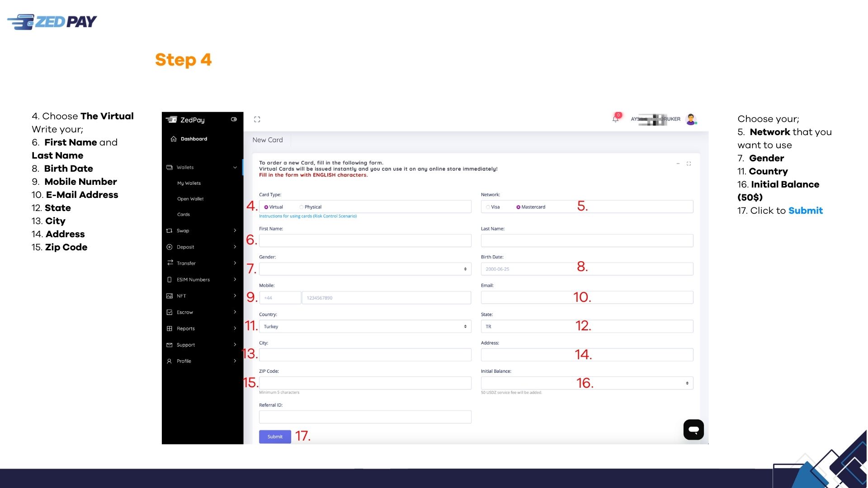This screenshot has height=488, width=868.
Task: Click the Escrow checkbox icon
Action: (x=170, y=312)
